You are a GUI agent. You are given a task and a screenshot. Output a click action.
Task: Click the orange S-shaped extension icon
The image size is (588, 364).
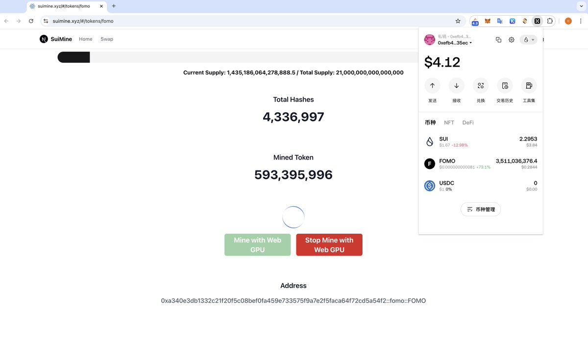(x=525, y=21)
